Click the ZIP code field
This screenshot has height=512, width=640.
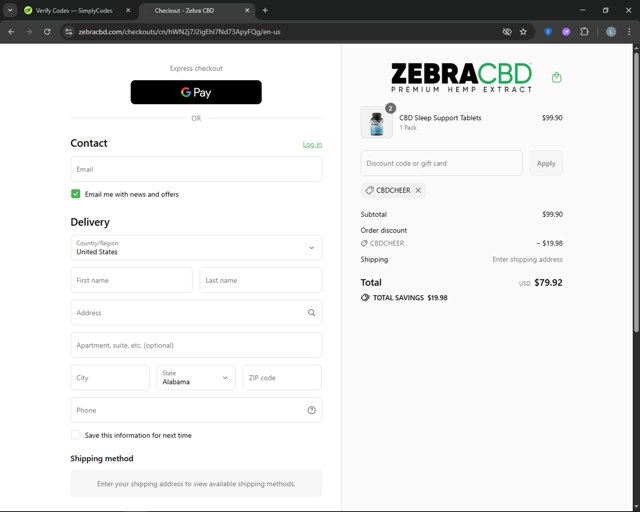[x=282, y=378]
